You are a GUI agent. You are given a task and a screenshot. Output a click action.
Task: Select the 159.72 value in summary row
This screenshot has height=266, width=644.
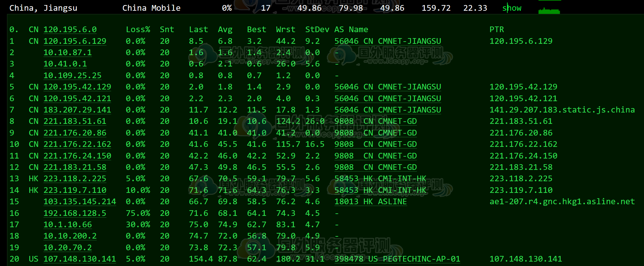[436, 8]
